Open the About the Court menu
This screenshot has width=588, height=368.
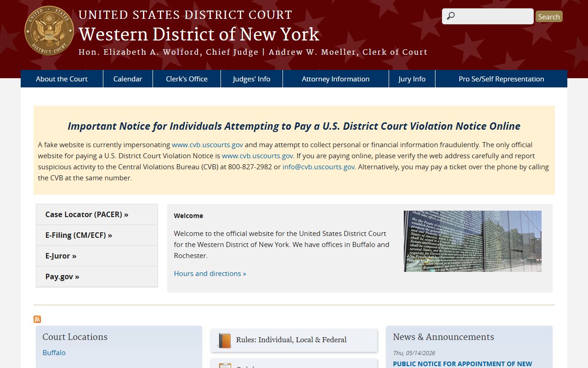62,79
